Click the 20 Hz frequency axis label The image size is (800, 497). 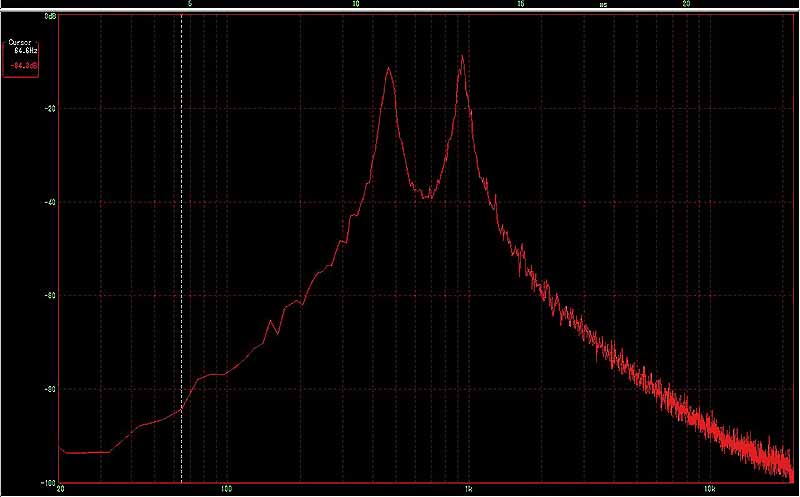tap(62, 490)
